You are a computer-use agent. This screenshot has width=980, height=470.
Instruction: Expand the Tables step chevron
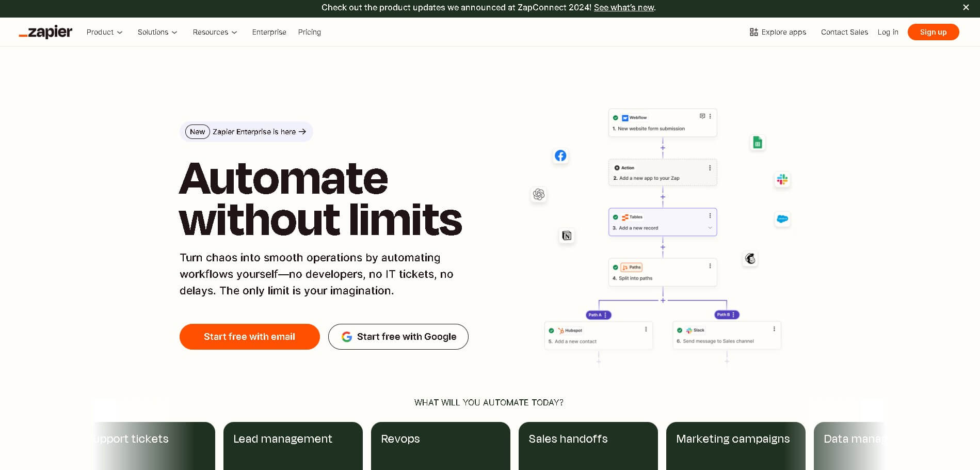click(x=710, y=228)
